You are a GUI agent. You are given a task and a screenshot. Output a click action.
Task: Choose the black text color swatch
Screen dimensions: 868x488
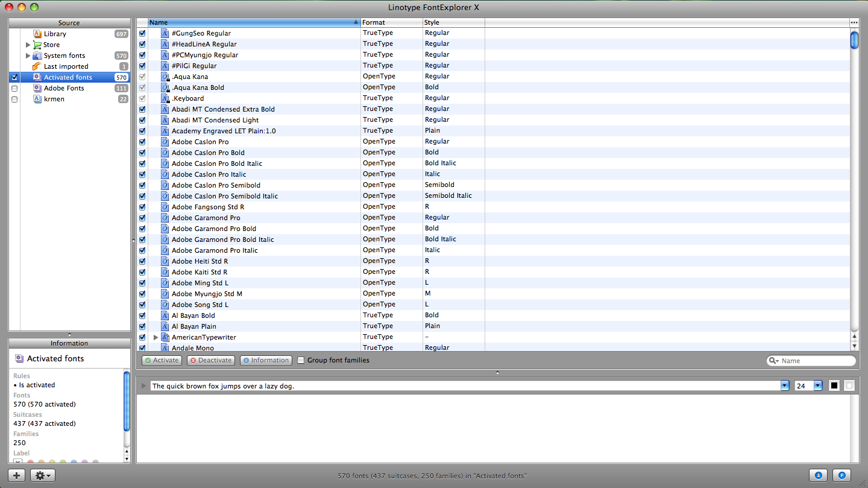(834, 385)
